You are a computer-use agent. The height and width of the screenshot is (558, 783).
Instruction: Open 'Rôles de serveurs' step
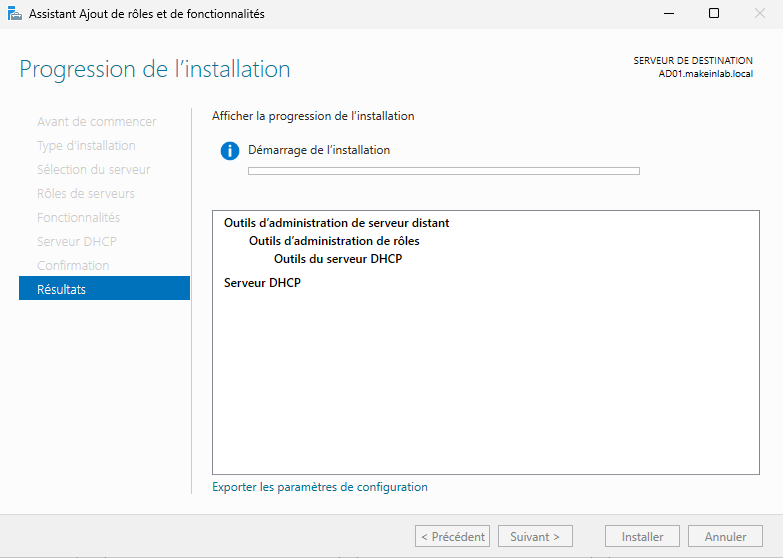pos(85,194)
